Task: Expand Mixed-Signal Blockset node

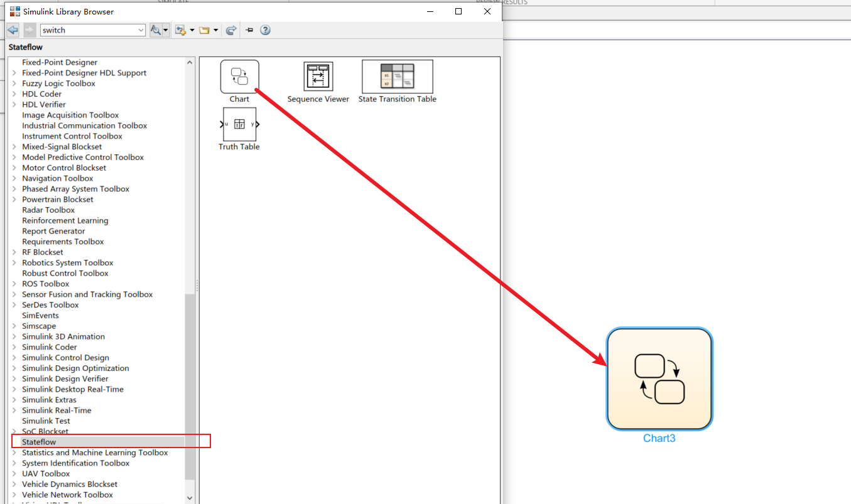Action: click(x=14, y=147)
